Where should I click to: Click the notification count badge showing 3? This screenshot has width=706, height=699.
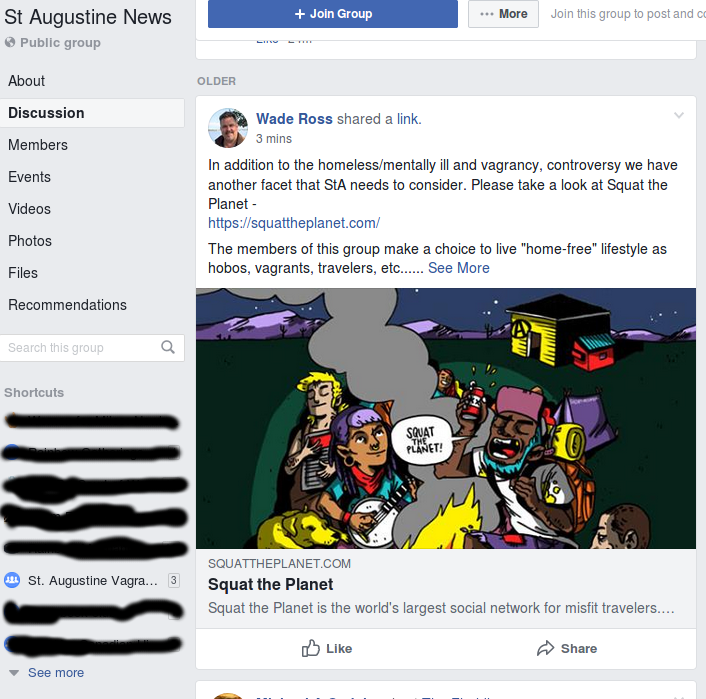tap(174, 580)
